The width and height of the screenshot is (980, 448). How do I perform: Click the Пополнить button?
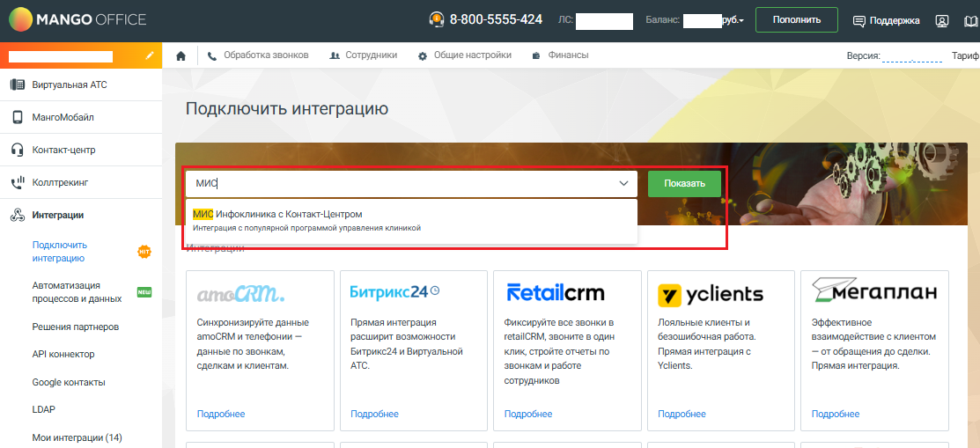(x=796, y=20)
